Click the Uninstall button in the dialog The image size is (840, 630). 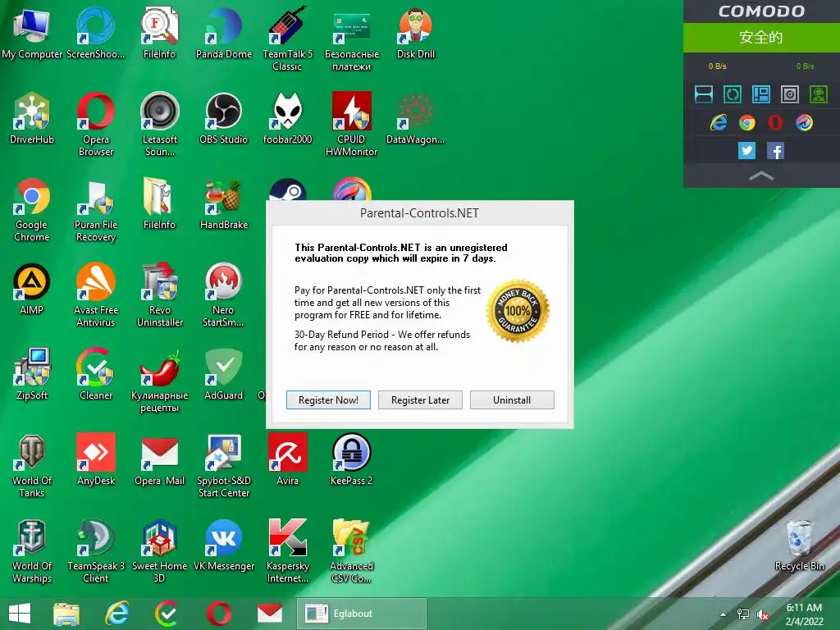coord(512,399)
